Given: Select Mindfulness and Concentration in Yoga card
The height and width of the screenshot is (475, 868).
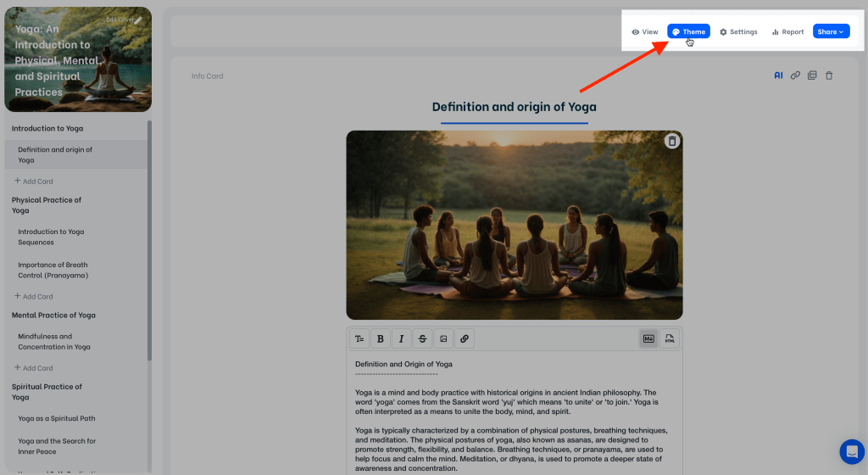Looking at the screenshot, I should tap(56, 341).
